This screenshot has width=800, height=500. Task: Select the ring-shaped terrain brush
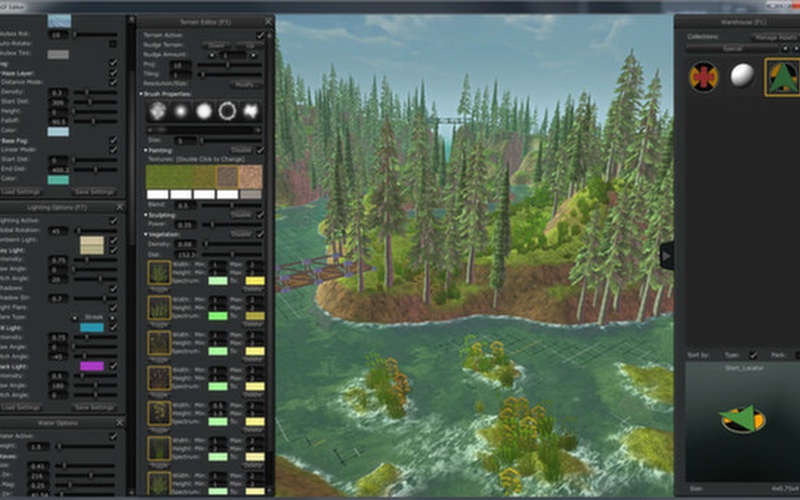226,111
